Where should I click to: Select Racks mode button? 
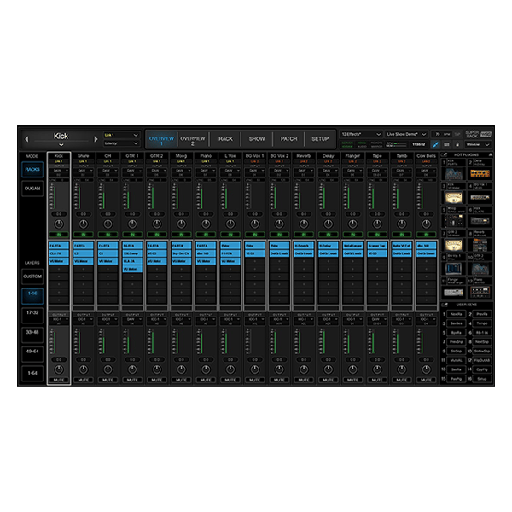tap(32, 170)
